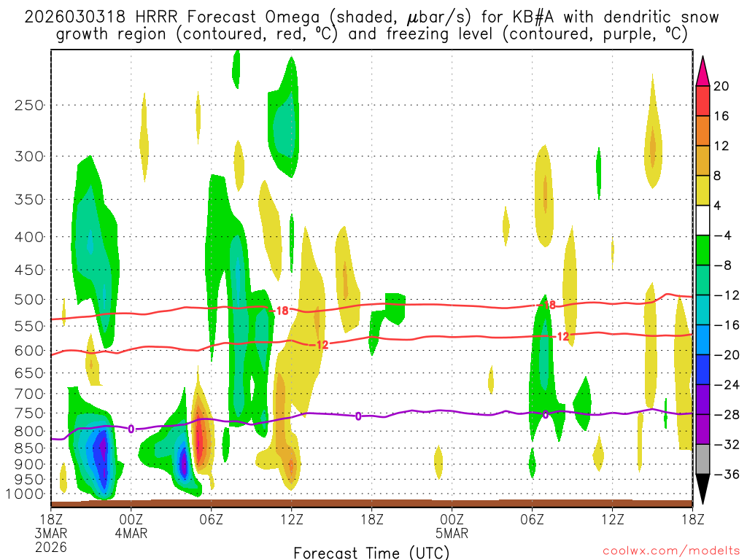Pick the red 16 to 20 colorbar swatch
The height and width of the screenshot is (560, 747).
(x=703, y=101)
